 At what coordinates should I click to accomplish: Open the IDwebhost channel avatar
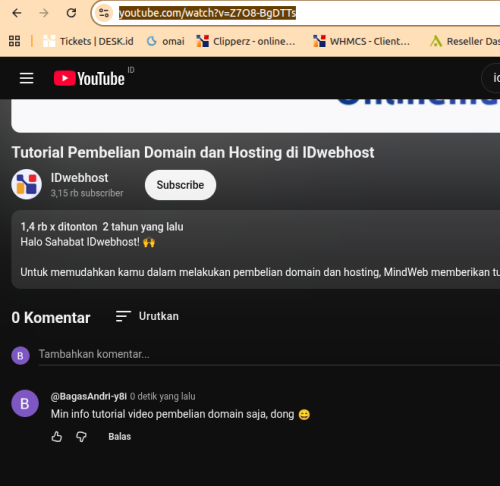[x=27, y=184]
